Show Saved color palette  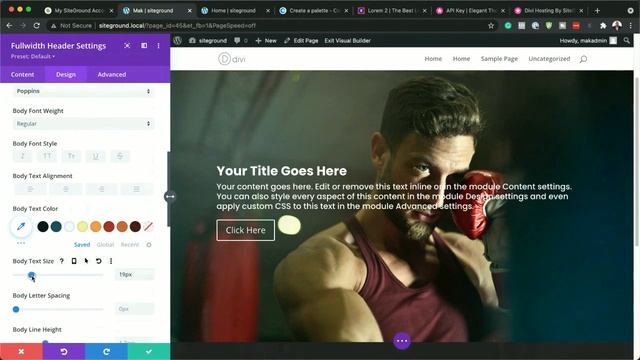coord(82,244)
